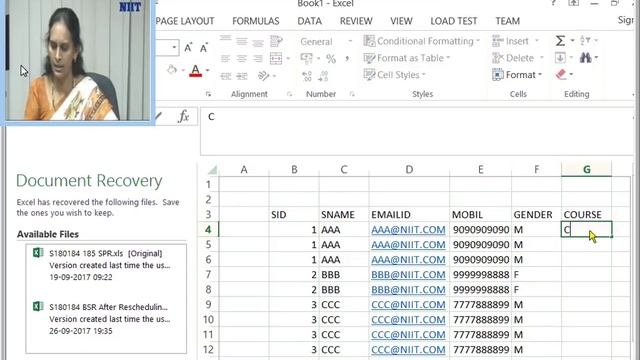Click the Decrease Decimal icon
Screen dimensions: 640x360
tap(323, 76)
